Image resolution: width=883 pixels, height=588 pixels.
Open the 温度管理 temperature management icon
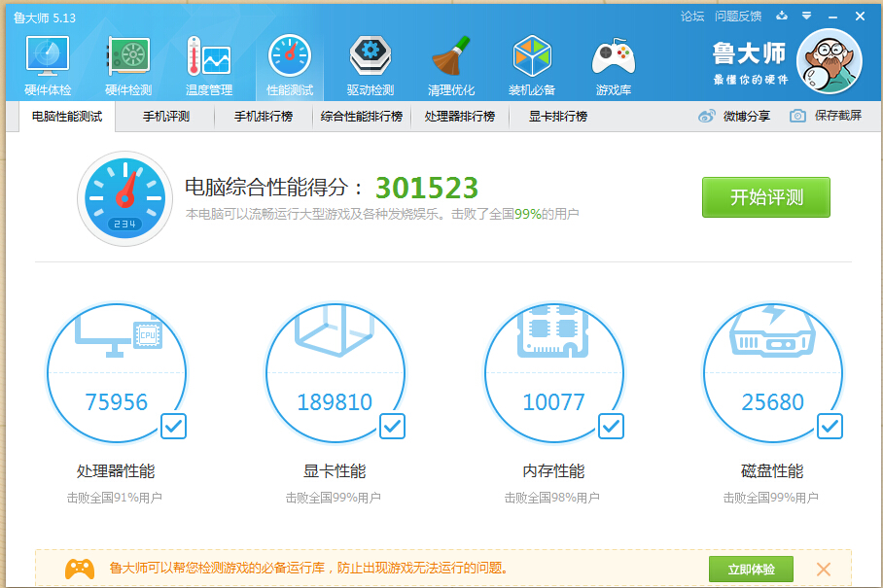[209, 55]
